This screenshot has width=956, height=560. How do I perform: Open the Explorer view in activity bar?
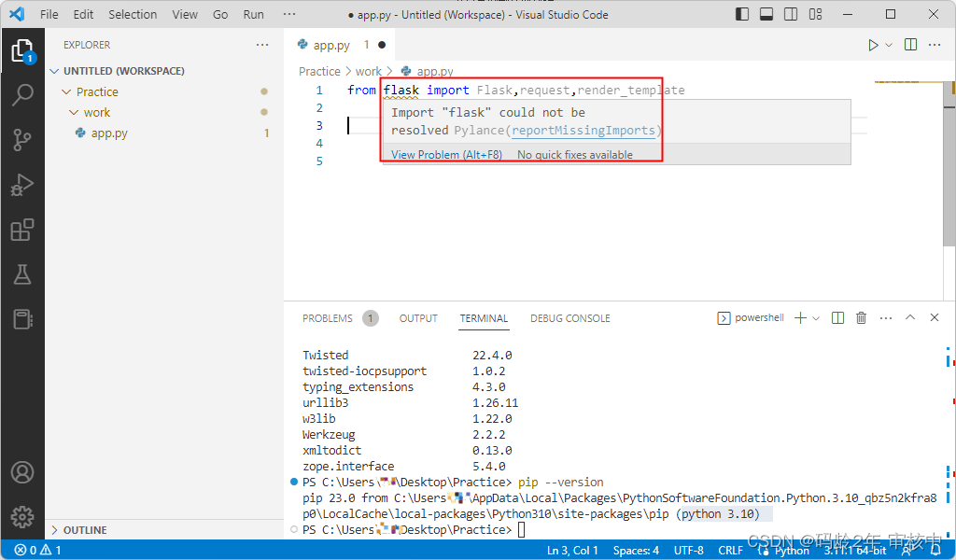pyautogui.click(x=22, y=50)
